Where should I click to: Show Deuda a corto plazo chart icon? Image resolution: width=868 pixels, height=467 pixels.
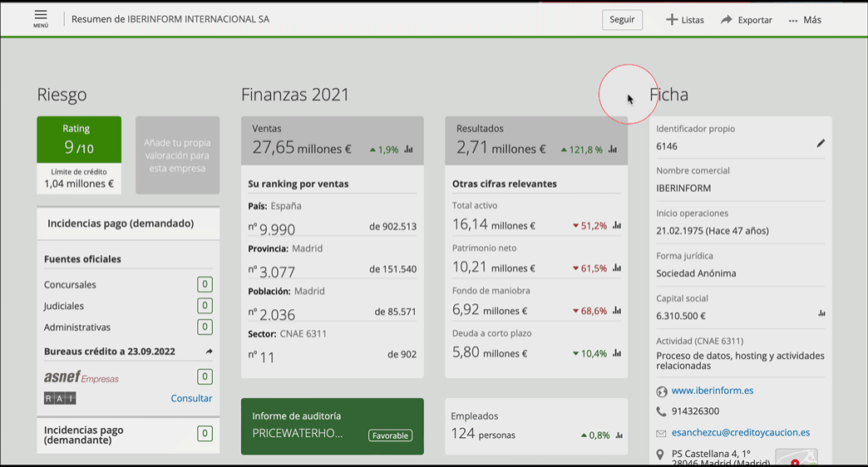point(617,353)
